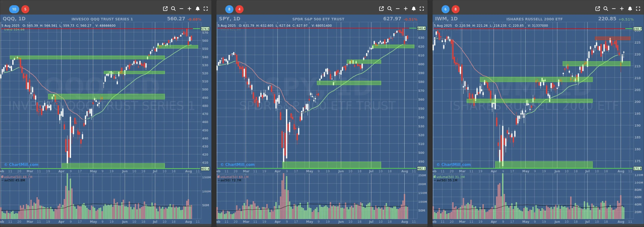Open IWM chart in a new window
The height and width of the screenshot is (227, 644).
pos(598,9)
